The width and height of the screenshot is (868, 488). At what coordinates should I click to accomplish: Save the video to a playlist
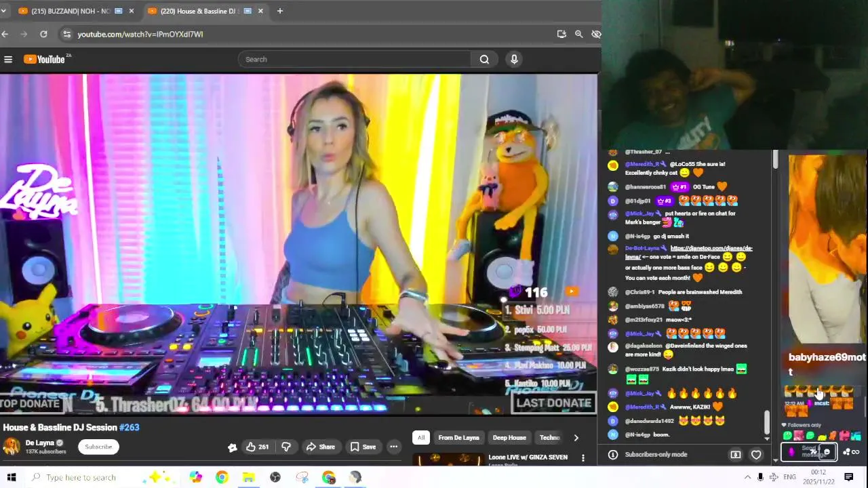(x=363, y=447)
